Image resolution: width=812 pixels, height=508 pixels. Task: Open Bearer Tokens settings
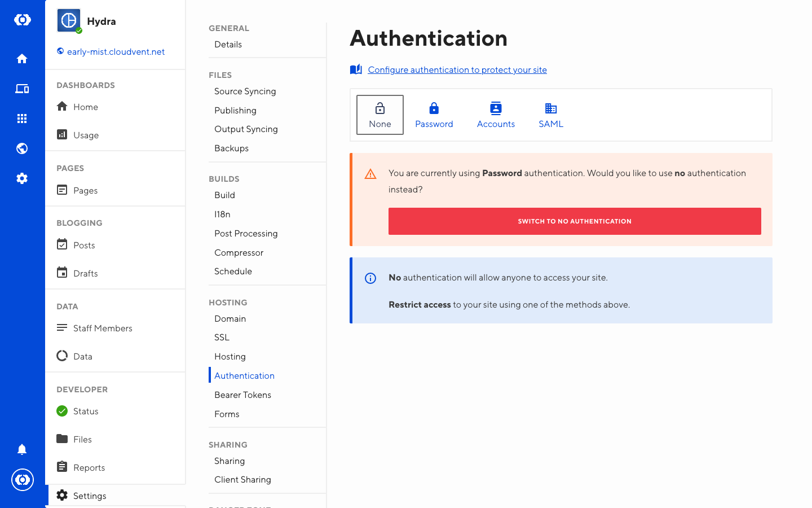(x=242, y=395)
